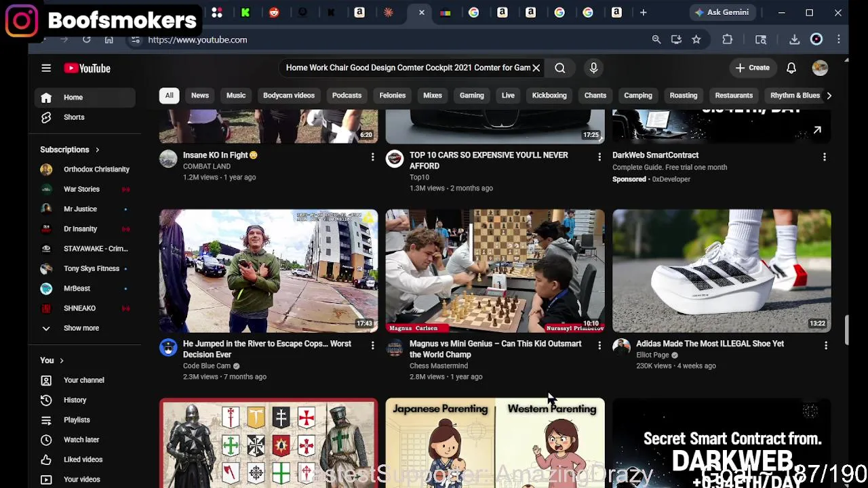Open Orthodox Christianity subscription
This screenshot has height=488, width=868.
coord(85,169)
